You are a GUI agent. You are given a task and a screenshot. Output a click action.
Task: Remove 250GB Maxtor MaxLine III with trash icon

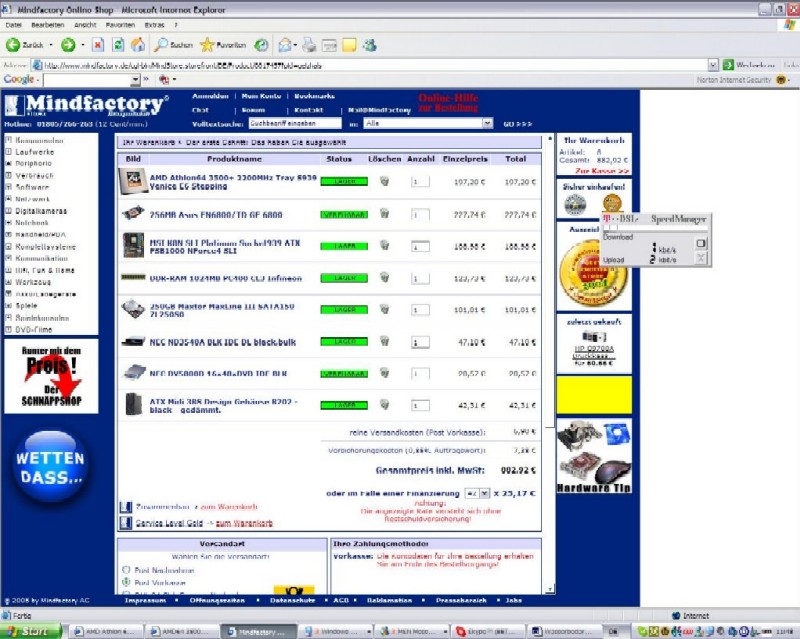pos(385,309)
